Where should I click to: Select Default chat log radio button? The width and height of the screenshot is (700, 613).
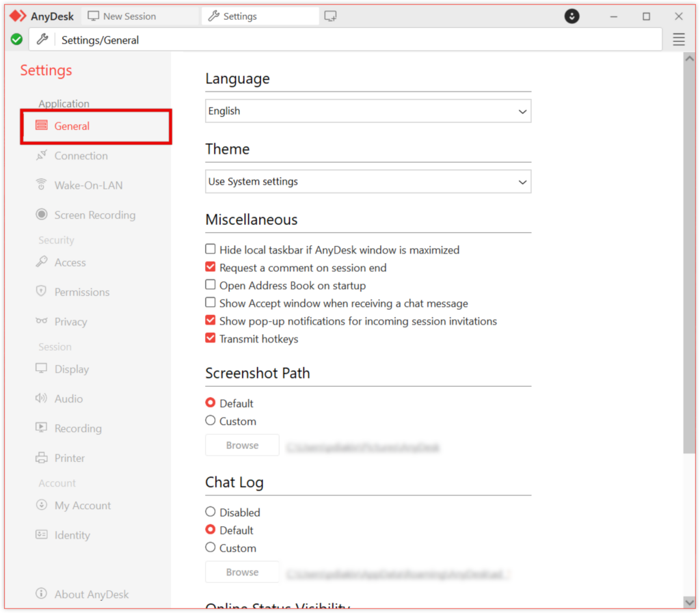point(211,530)
